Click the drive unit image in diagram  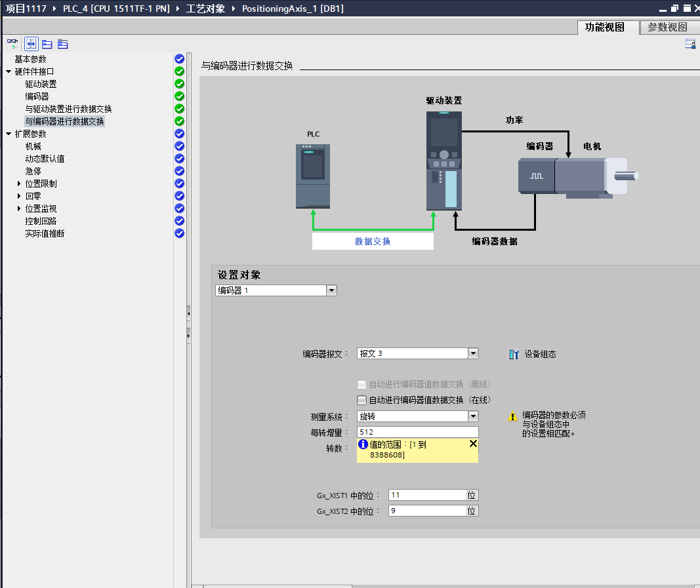coord(443,161)
